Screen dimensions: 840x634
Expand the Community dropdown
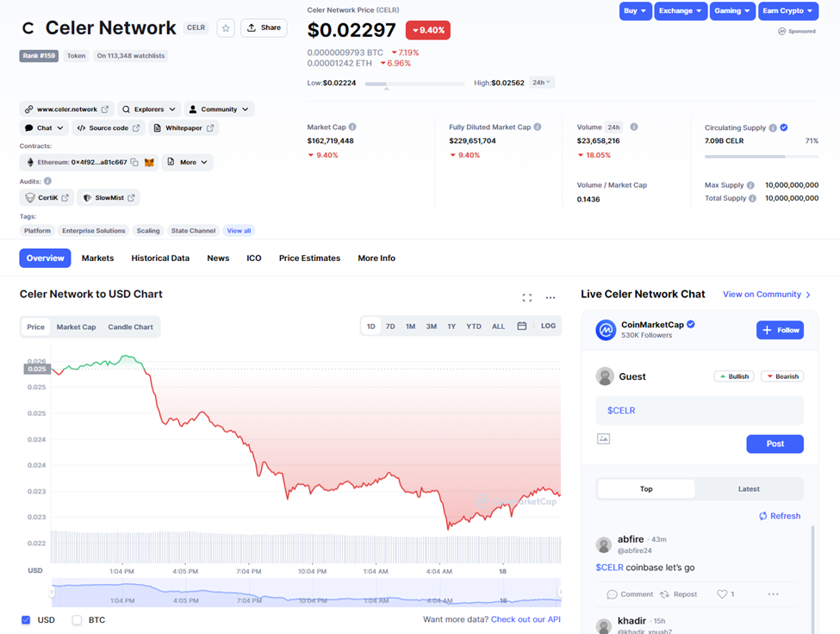pyautogui.click(x=219, y=109)
